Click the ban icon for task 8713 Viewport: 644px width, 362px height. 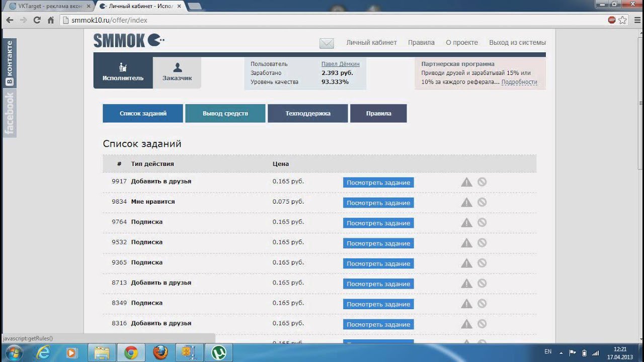(482, 284)
